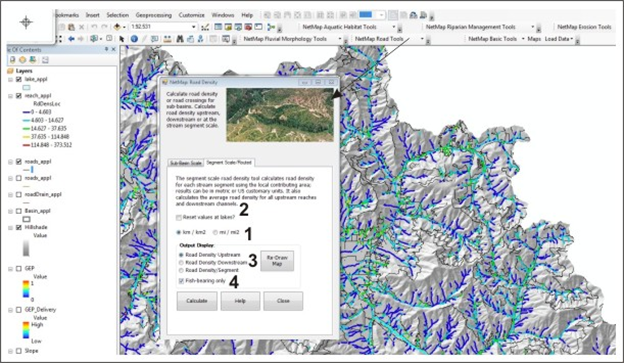This screenshot has height=363, width=624.
Task: Switch TOC to List By Drawing Order icon
Action: (x=13, y=60)
